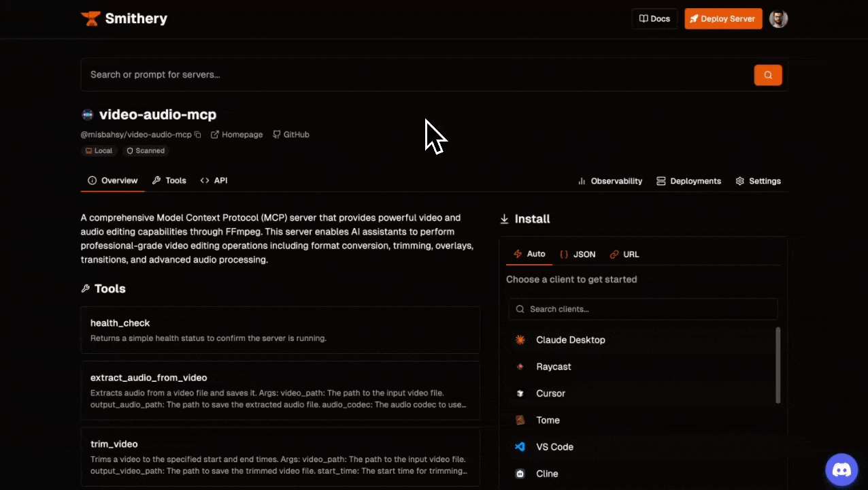
Task: Open the Docs button
Action: click(x=654, y=19)
